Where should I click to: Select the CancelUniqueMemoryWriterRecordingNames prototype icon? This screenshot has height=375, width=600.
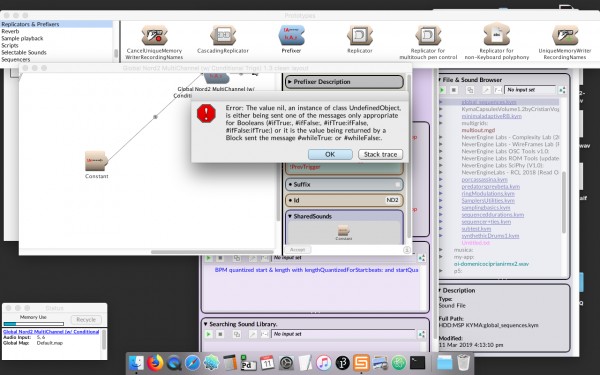pos(154,36)
